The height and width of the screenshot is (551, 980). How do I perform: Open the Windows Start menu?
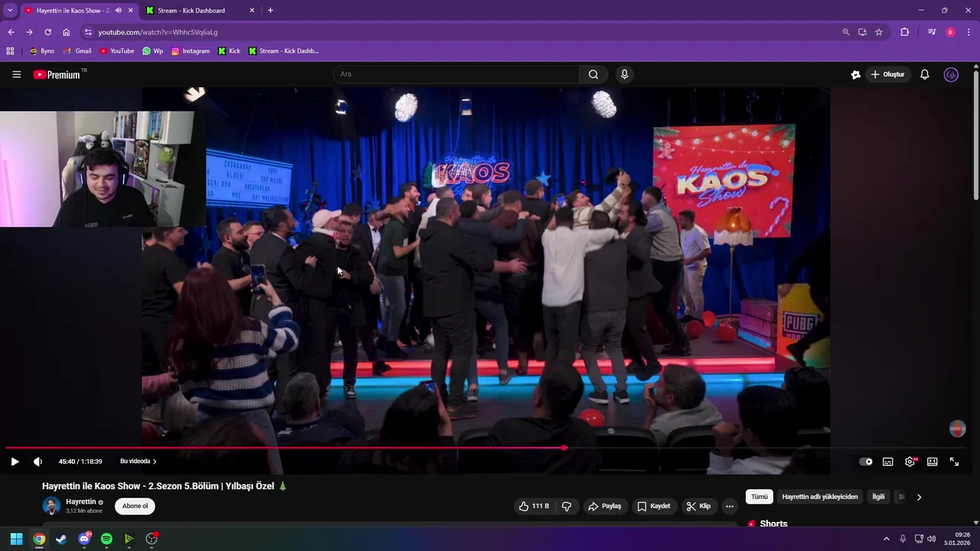tap(16, 539)
